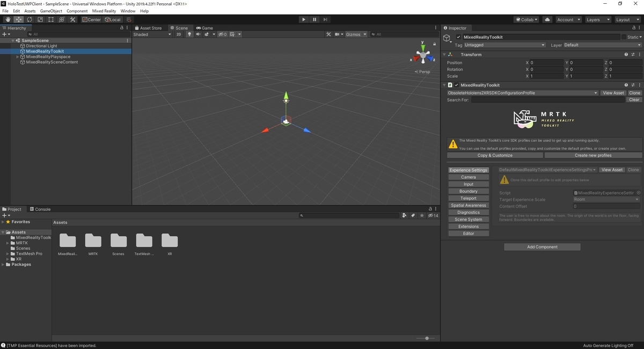This screenshot has width=644, height=349.
Task: Click the Add Component button
Action: tap(542, 247)
